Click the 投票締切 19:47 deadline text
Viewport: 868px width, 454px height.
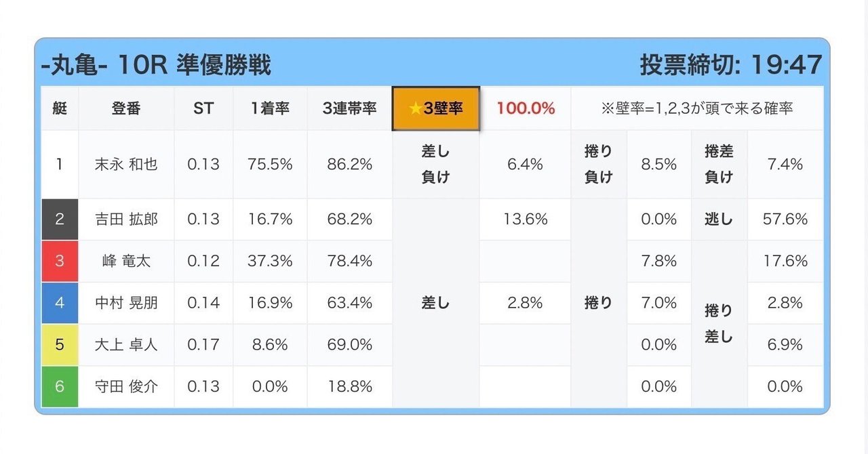click(x=731, y=65)
